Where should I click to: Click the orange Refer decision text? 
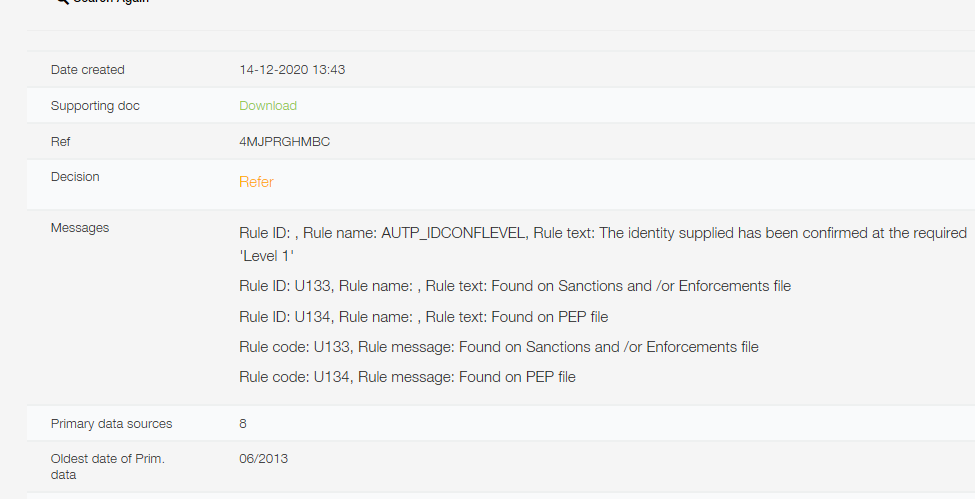click(256, 182)
